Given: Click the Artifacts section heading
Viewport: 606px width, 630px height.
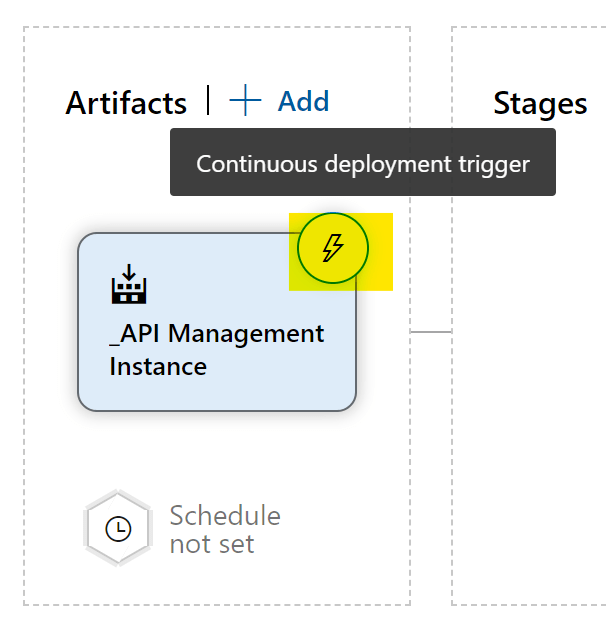Looking at the screenshot, I should (x=126, y=103).
